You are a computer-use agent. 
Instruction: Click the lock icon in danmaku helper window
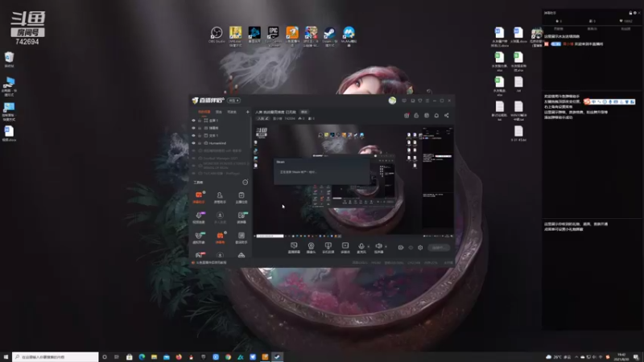(630, 13)
